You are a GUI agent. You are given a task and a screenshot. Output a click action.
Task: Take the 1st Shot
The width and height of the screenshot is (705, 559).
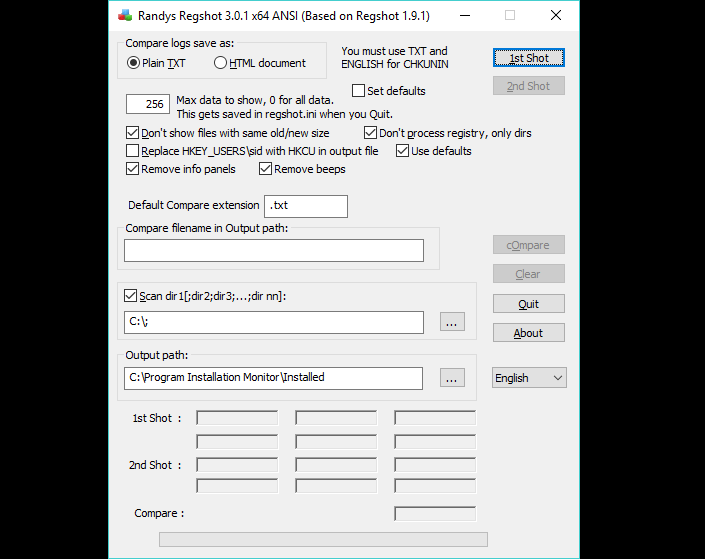click(x=529, y=58)
